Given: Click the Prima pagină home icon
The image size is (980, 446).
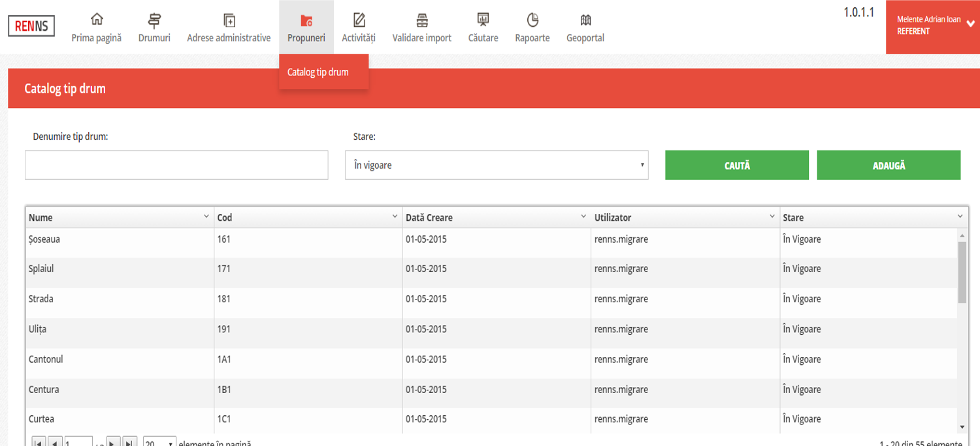Looking at the screenshot, I should pos(97,20).
